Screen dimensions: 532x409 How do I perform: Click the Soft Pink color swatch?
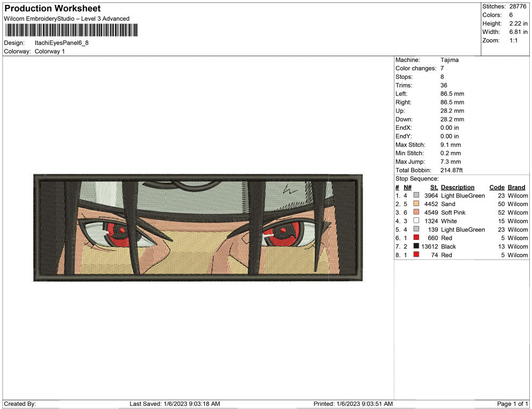(416, 213)
